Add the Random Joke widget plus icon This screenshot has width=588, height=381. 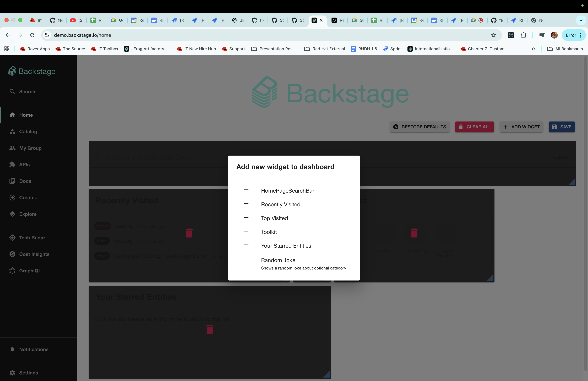[x=246, y=263]
